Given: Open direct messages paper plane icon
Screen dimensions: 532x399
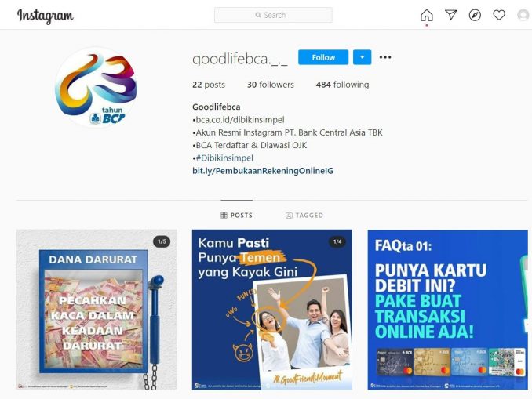Looking at the screenshot, I should [450, 15].
